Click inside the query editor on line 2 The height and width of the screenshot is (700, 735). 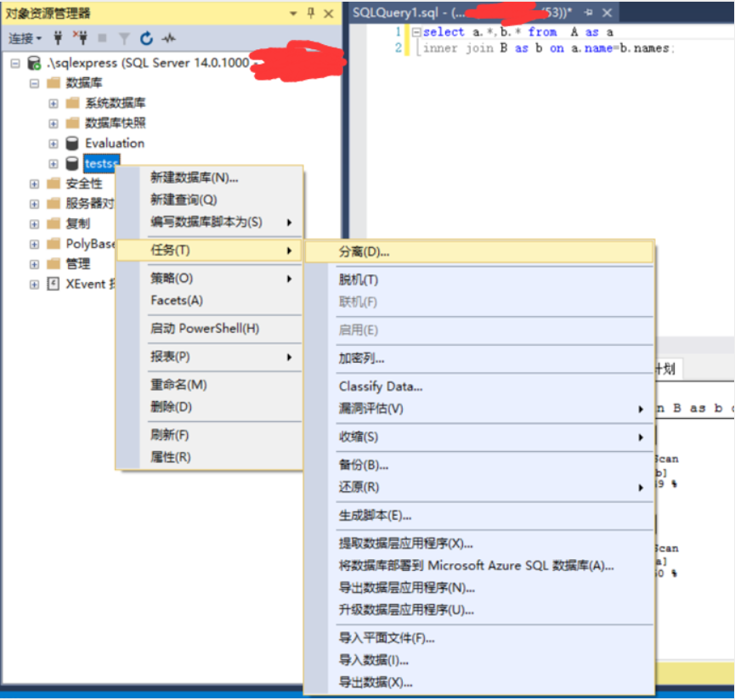tap(476, 48)
